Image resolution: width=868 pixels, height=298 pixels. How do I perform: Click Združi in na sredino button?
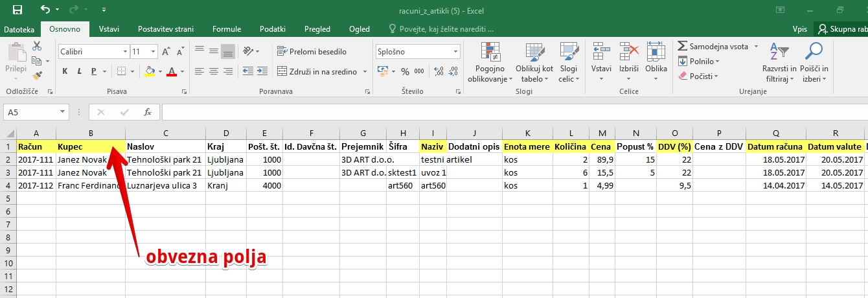pyautogui.click(x=317, y=71)
